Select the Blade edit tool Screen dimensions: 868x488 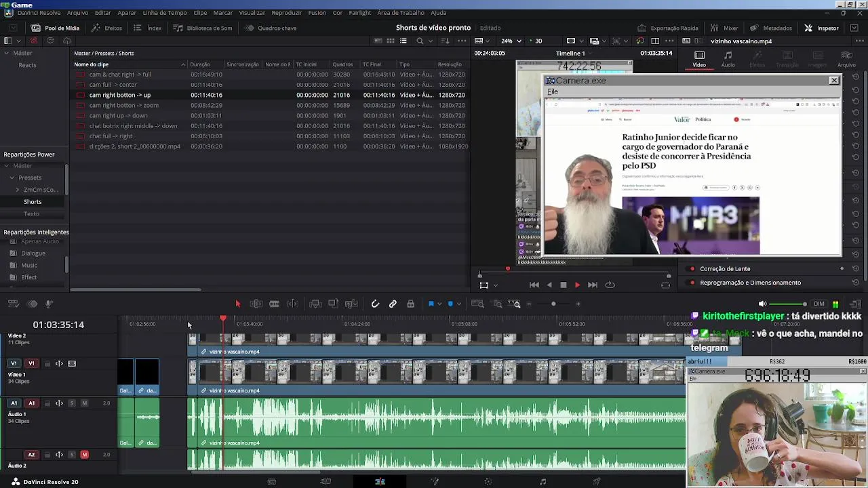pos(274,304)
